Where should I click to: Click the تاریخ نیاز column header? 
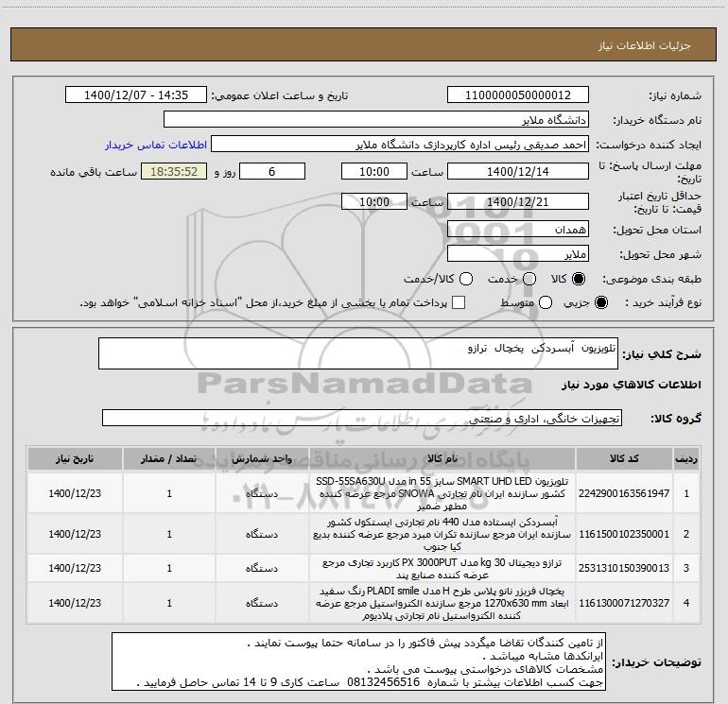coord(75,458)
